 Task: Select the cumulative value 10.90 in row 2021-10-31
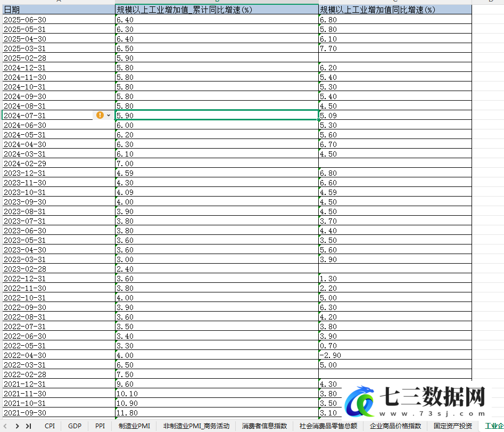217,403
